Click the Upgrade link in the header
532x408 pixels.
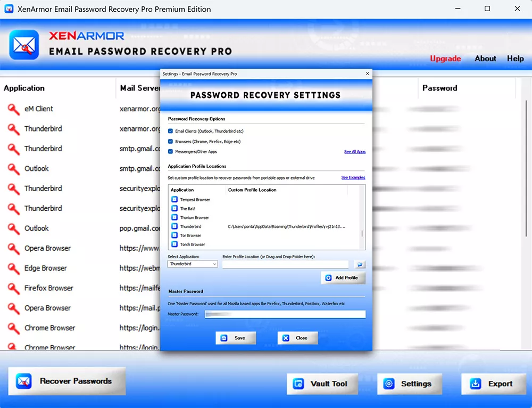445,59
